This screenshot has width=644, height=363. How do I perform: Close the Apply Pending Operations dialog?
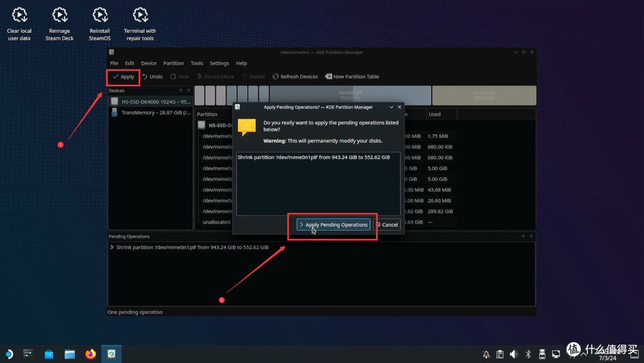[399, 107]
